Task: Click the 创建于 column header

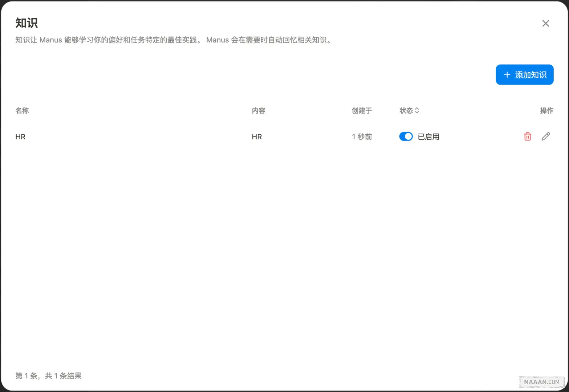Action: [x=362, y=111]
